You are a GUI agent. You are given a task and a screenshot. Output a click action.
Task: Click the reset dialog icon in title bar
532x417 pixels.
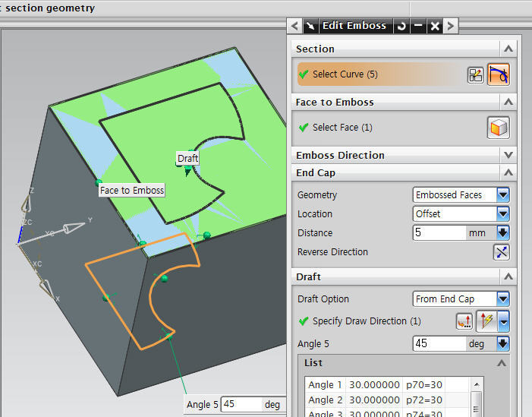coord(401,26)
